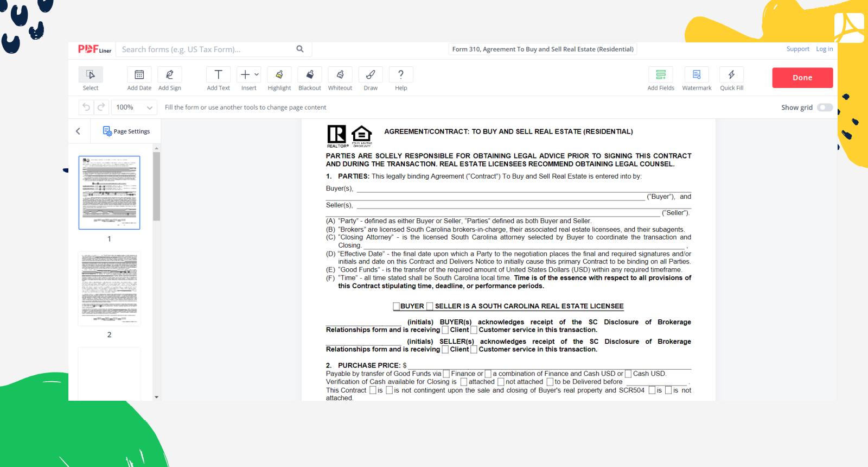The width and height of the screenshot is (868, 467).
Task: Click the Equal Housing Opportunity logo
Action: click(x=362, y=136)
